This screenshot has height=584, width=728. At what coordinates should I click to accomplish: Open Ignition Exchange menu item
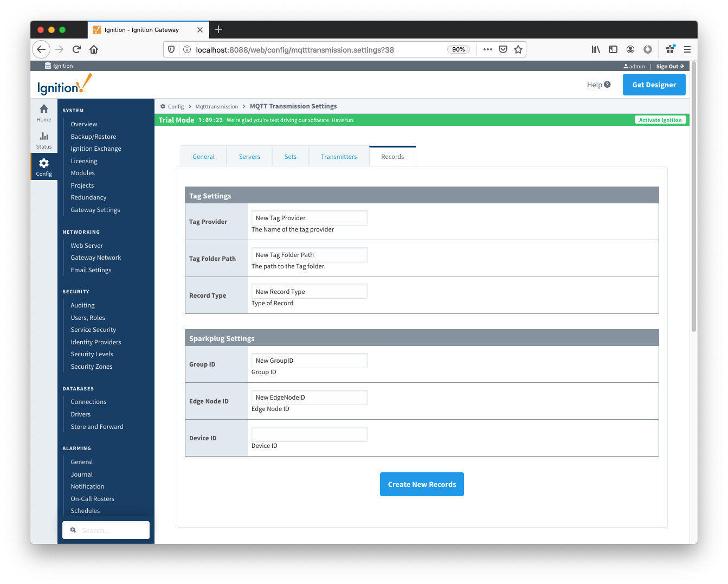[96, 149]
